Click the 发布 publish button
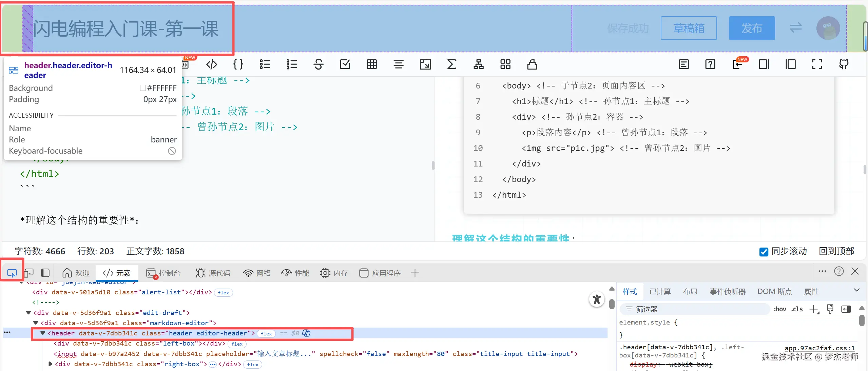Viewport: 868px width, 371px height. 751,28
